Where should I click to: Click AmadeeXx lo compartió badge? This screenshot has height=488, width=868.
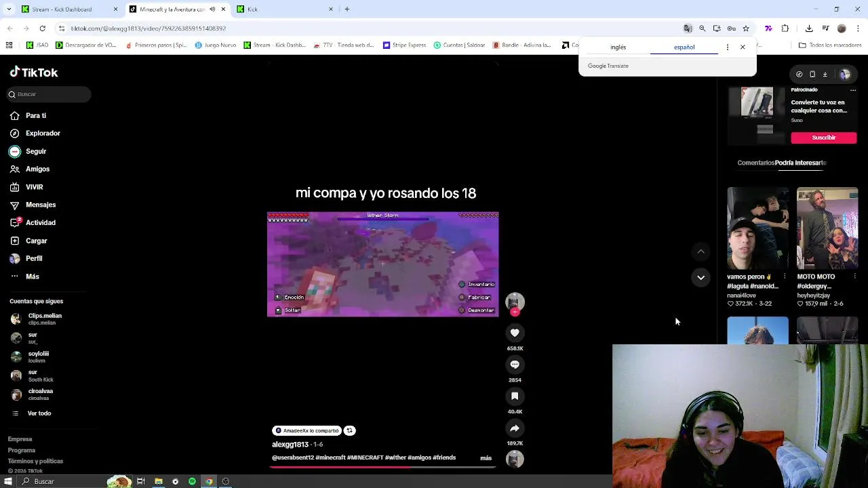[x=307, y=430]
